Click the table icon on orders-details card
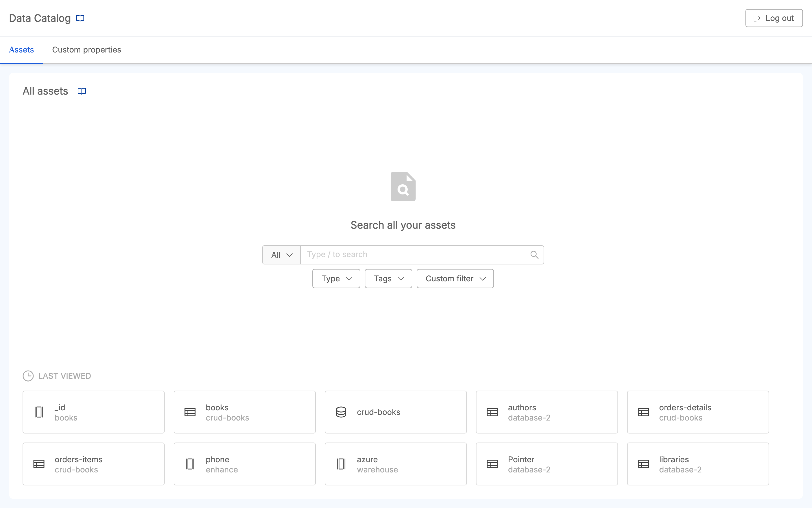 tap(643, 412)
